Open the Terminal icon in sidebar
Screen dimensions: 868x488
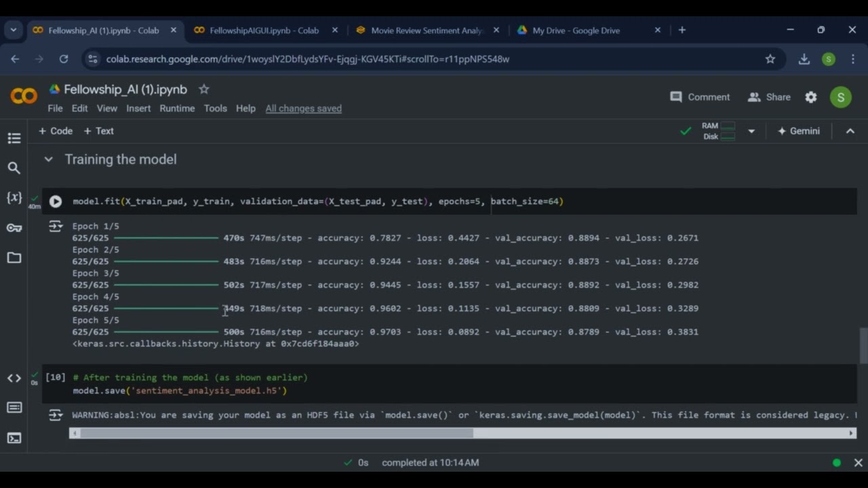click(14, 438)
